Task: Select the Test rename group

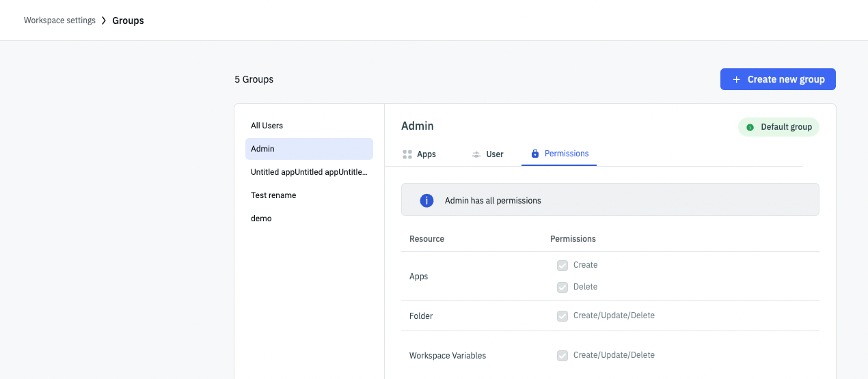Action: pyautogui.click(x=273, y=195)
